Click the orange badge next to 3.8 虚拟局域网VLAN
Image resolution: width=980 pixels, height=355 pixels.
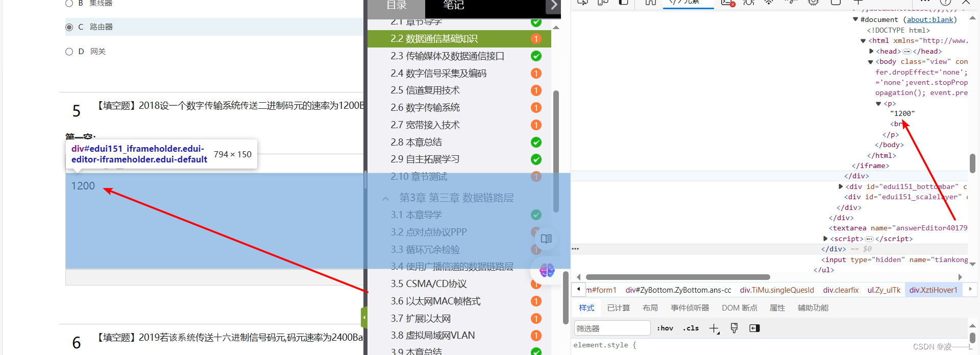tap(536, 336)
